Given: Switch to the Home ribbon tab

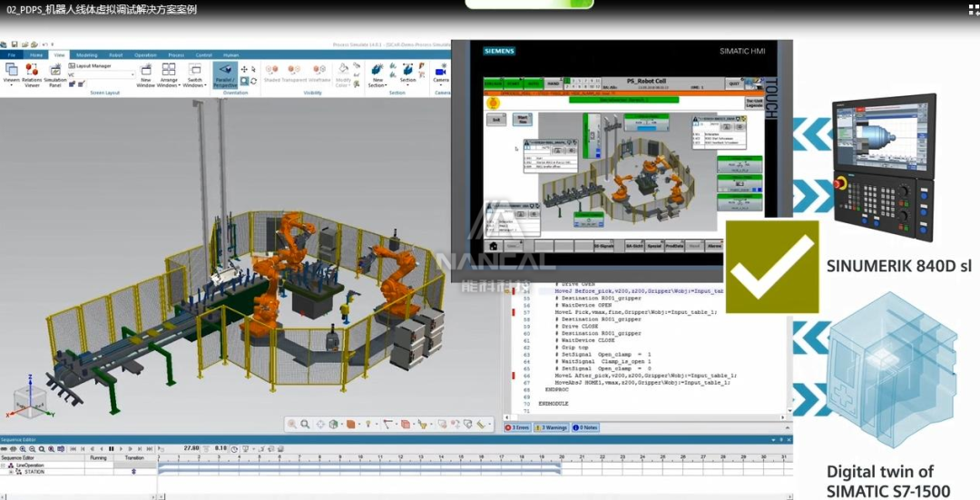Looking at the screenshot, I should pyautogui.click(x=36, y=55).
